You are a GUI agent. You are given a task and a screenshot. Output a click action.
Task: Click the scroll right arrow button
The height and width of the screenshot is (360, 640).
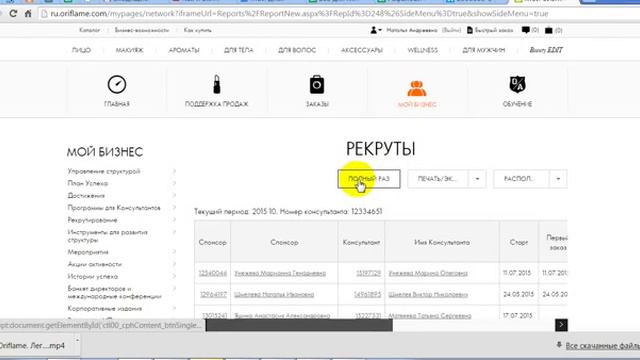pyautogui.click(x=561, y=325)
